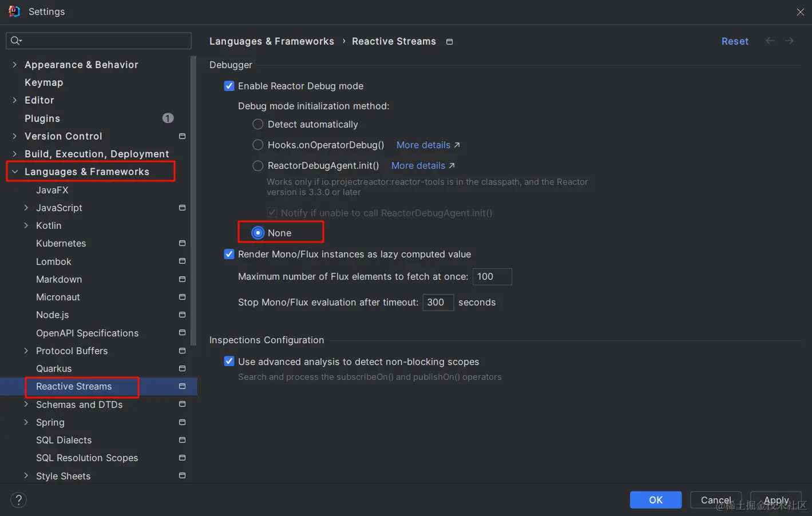Toggle Enable Reactor Debug mode checkbox
812x516 pixels.
pos(229,86)
